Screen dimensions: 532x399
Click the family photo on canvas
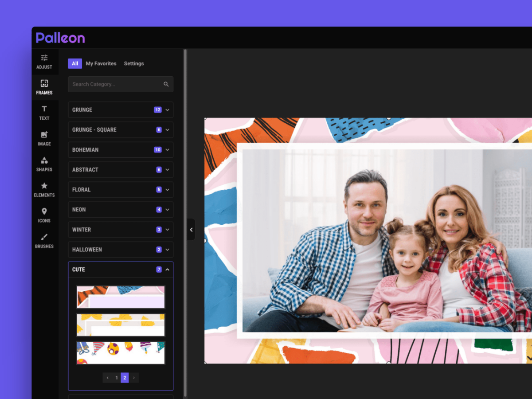pos(387,241)
